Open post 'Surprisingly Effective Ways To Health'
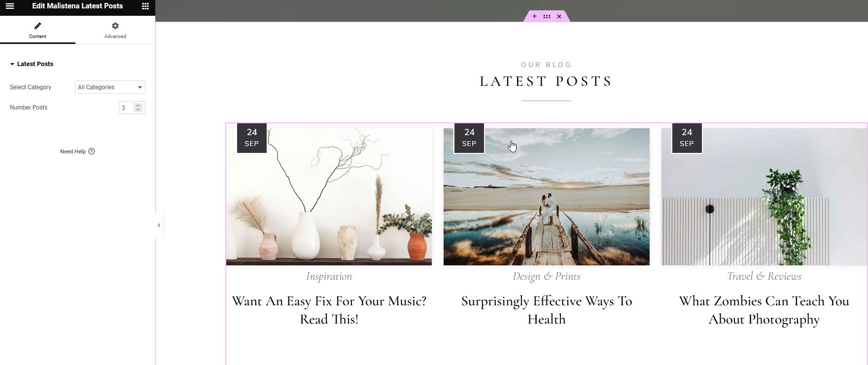This screenshot has height=365, width=868. (547, 310)
